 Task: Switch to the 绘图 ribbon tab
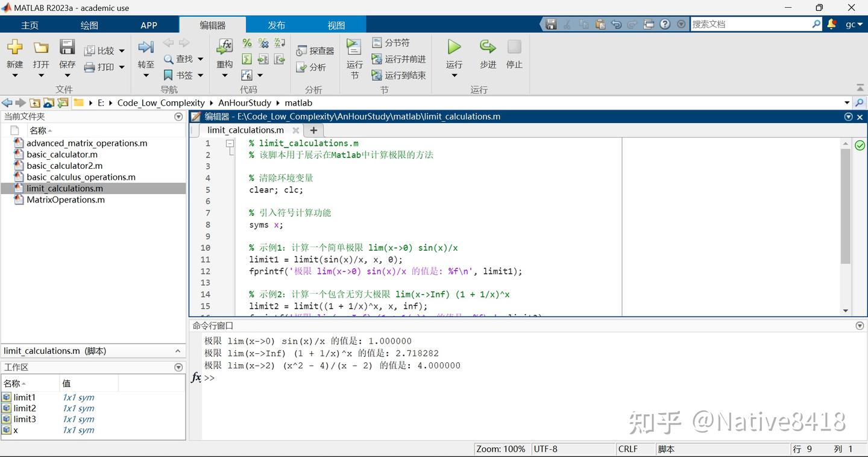[x=88, y=25]
